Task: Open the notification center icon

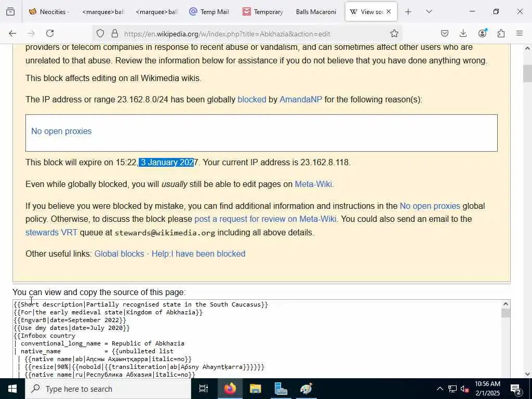Action: click(x=516, y=389)
